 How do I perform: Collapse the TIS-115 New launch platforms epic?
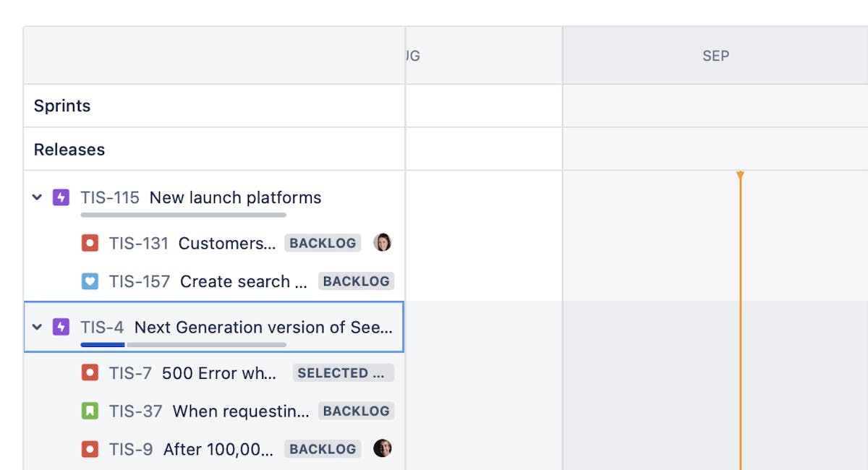tap(38, 197)
